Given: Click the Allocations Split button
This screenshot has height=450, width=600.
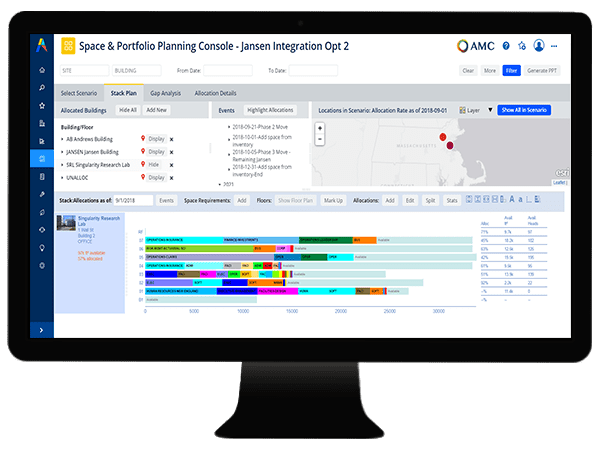Looking at the screenshot, I should 430,201.
